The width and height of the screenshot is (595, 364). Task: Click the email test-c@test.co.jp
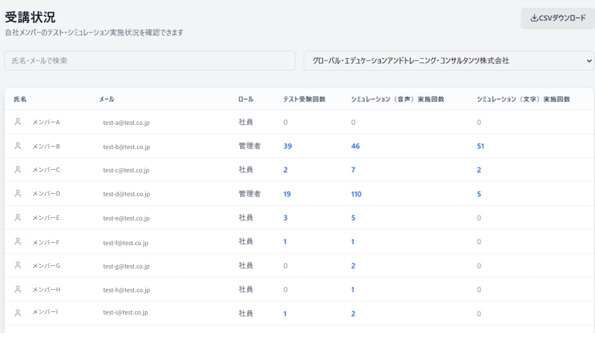[x=126, y=170]
